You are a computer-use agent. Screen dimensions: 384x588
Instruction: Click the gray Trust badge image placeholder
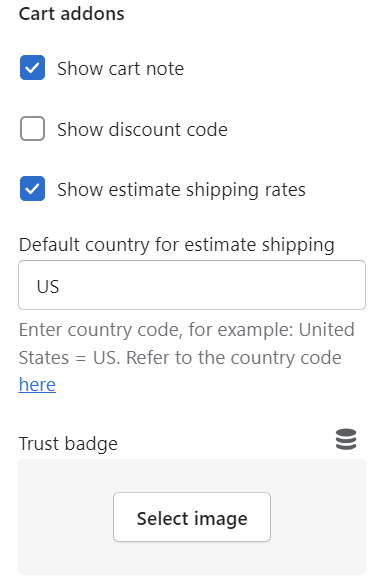click(x=192, y=517)
